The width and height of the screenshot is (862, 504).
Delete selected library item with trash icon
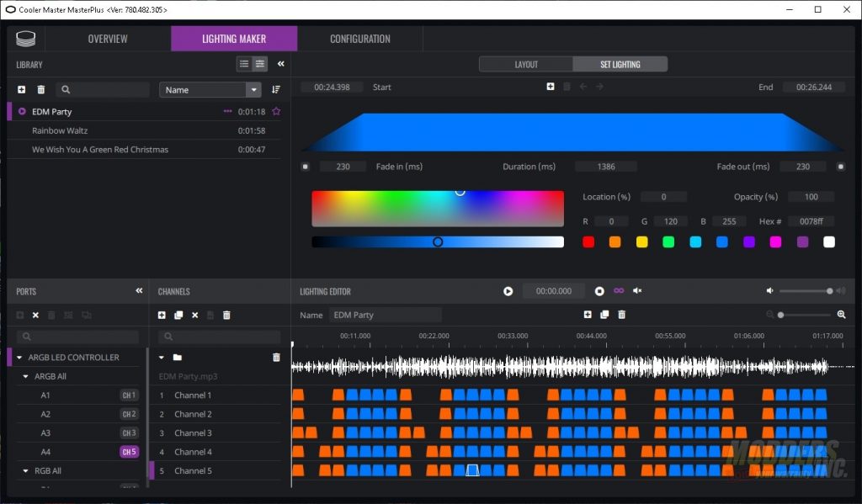[40, 89]
